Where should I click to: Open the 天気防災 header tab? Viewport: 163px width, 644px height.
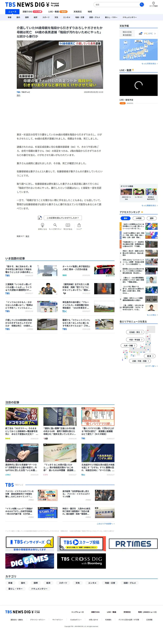[78, 12]
